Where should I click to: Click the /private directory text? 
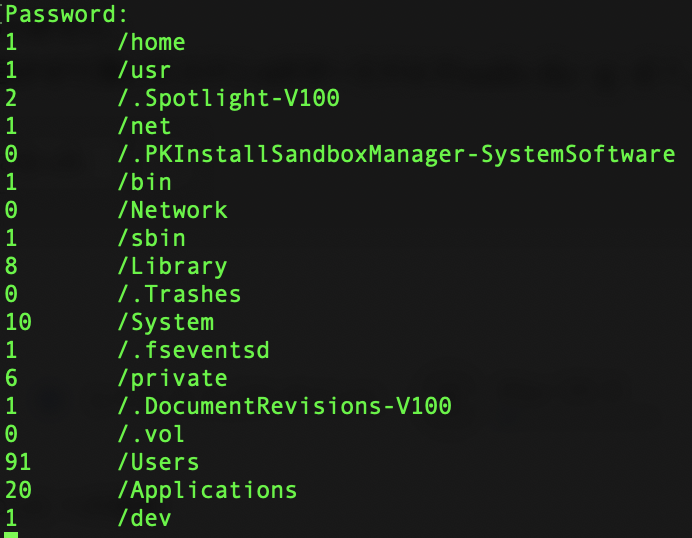172,378
